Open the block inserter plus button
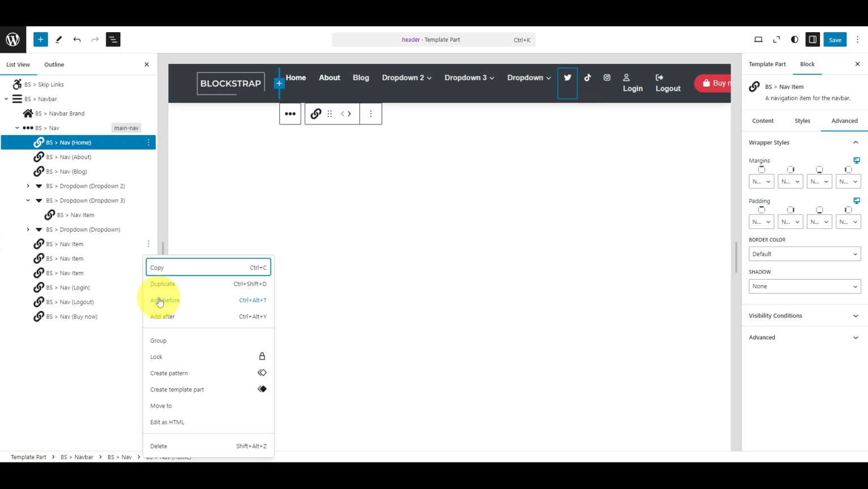 pyautogui.click(x=40, y=40)
